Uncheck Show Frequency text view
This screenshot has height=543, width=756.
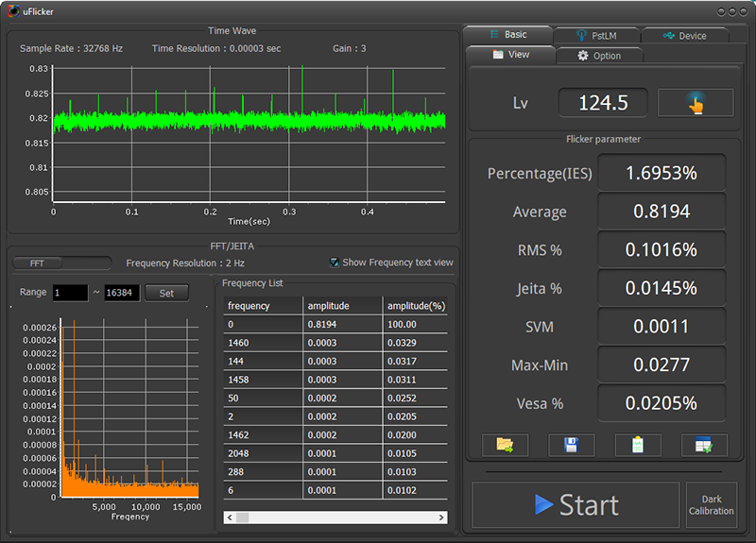(x=335, y=263)
